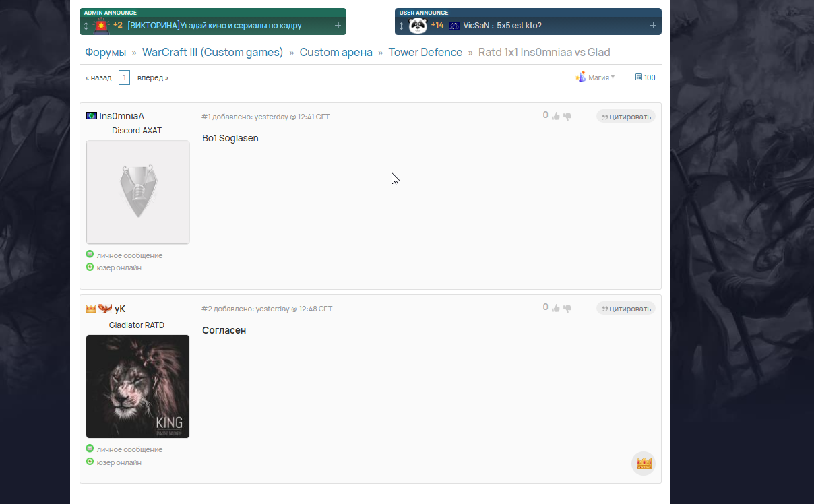Screen dimensions: 814x504
Task: Like post #2 with thumbs up
Action: (556, 308)
